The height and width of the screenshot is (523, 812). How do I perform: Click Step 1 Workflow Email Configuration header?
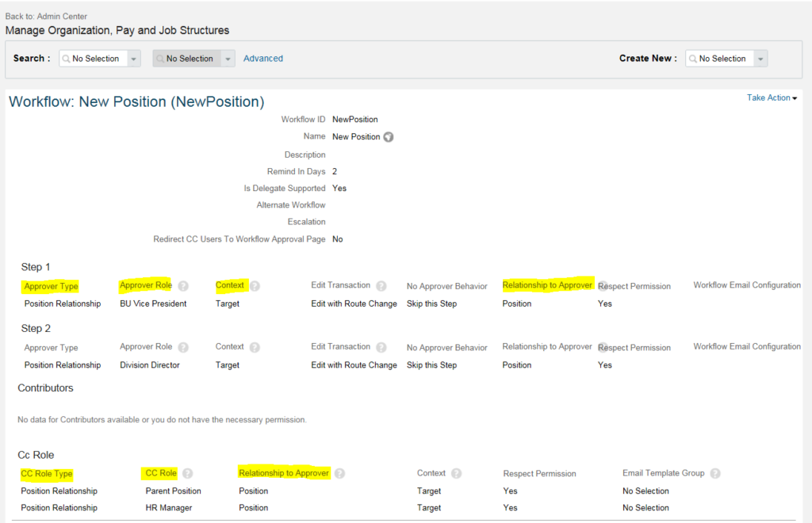(x=747, y=285)
